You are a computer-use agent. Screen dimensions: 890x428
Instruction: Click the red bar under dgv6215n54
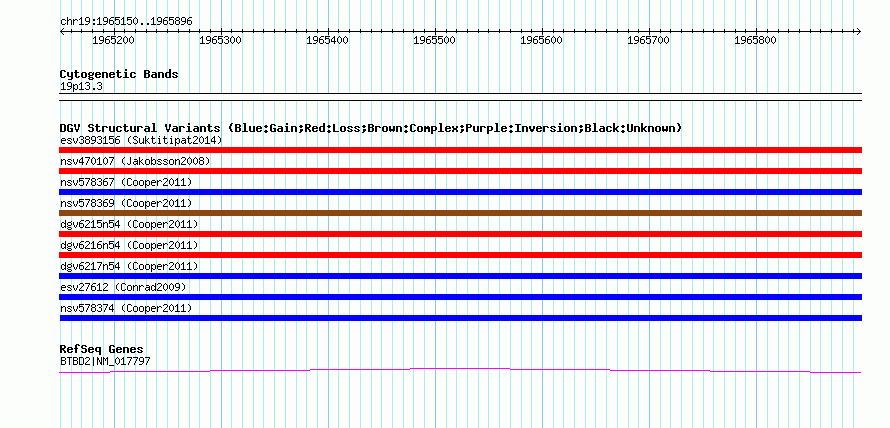pos(460,234)
